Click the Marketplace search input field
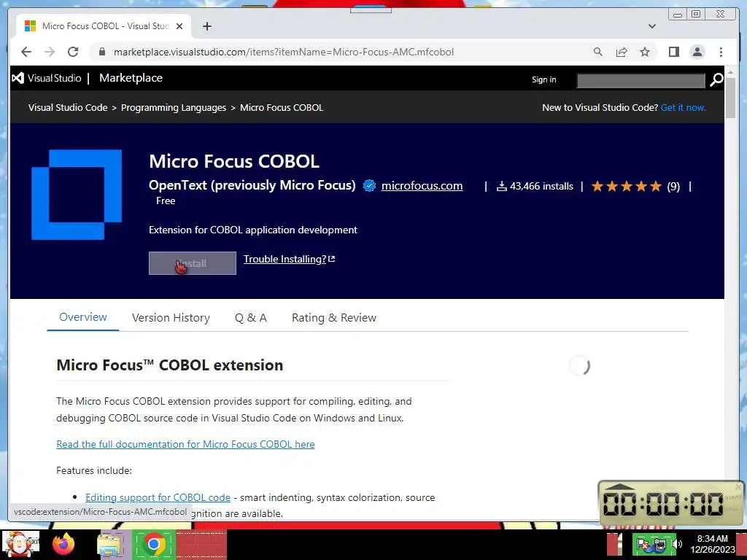 click(640, 80)
